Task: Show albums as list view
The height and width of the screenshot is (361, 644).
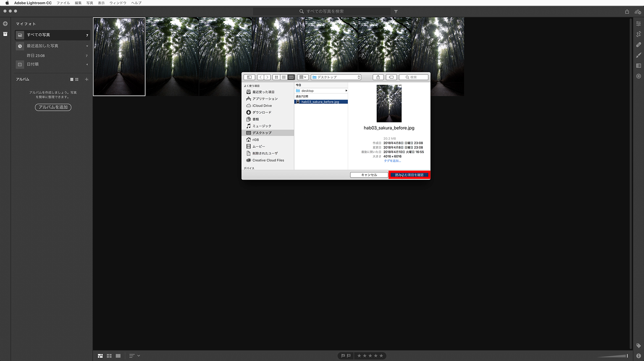Action: tap(72, 79)
